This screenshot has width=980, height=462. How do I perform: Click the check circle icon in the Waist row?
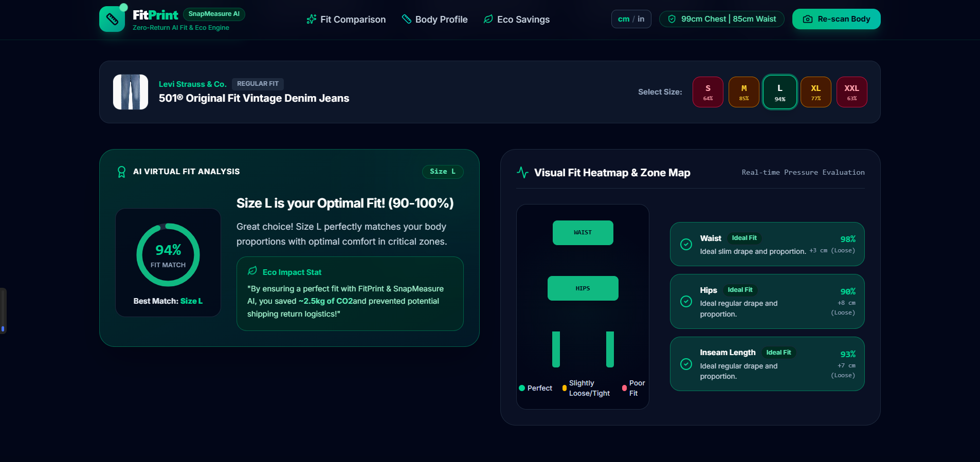[x=686, y=244]
